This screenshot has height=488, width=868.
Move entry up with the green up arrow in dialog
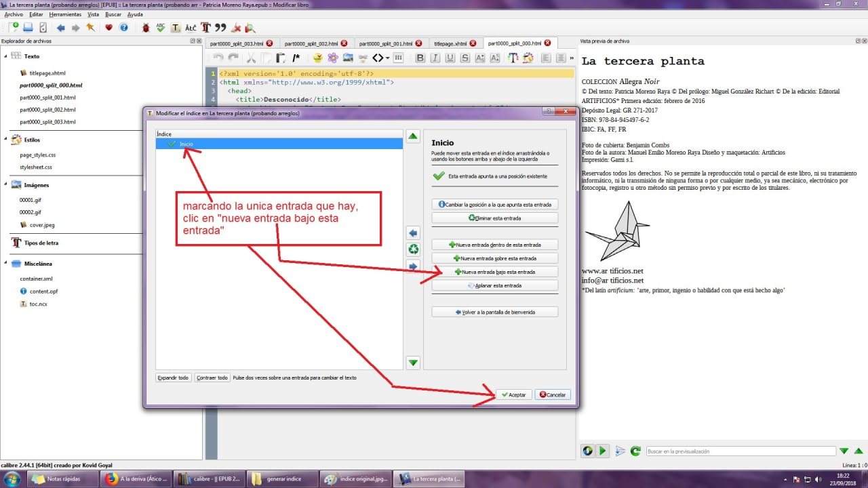pyautogui.click(x=413, y=136)
